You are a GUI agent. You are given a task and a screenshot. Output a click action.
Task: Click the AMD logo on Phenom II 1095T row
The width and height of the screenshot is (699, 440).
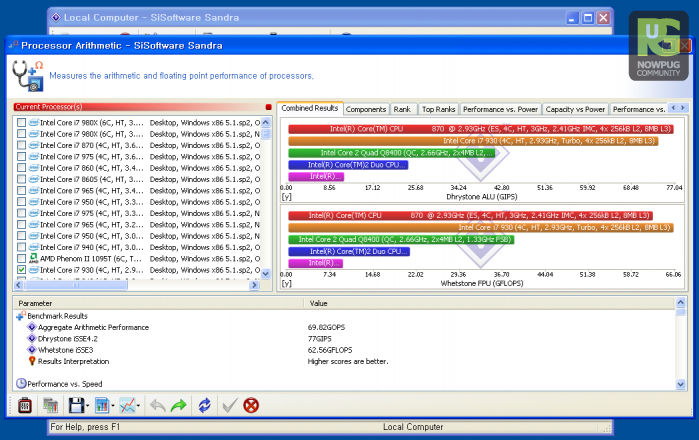tap(33, 259)
